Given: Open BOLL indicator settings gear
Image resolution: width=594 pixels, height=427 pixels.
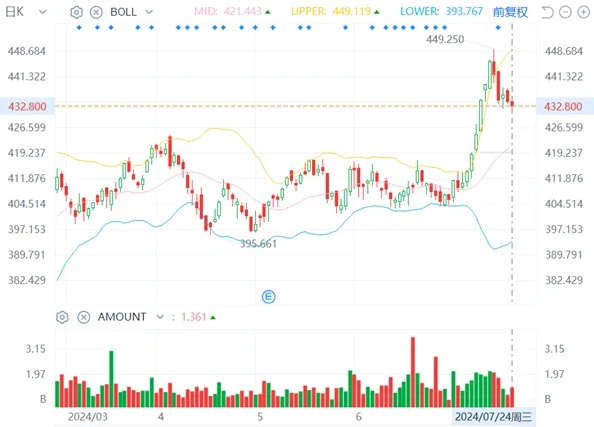Looking at the screenshot, I should [77, 12].
